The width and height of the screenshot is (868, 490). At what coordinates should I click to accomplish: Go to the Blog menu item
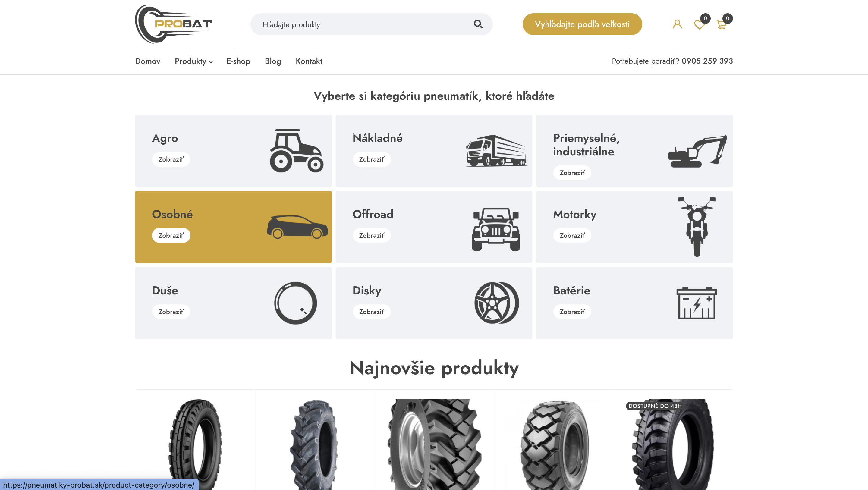(x=272, y=61)
